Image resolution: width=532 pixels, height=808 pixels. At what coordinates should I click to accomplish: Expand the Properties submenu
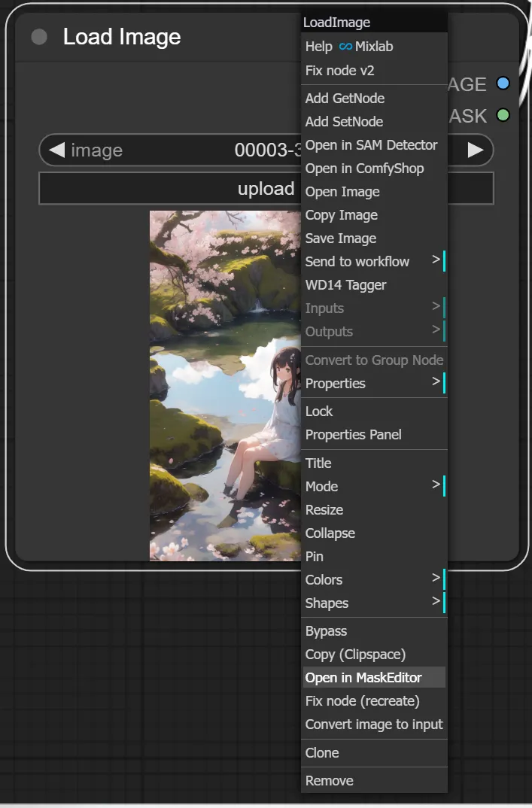(x=374, y=384)
